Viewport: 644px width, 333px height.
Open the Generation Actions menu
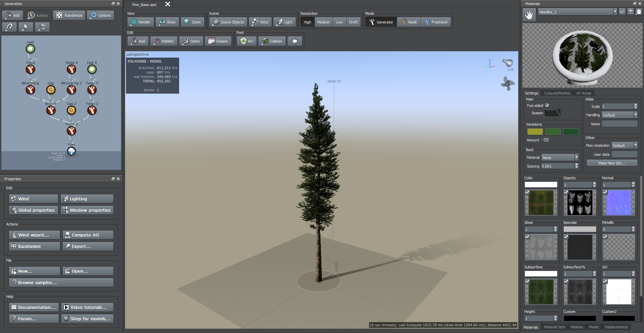(38, 15)
